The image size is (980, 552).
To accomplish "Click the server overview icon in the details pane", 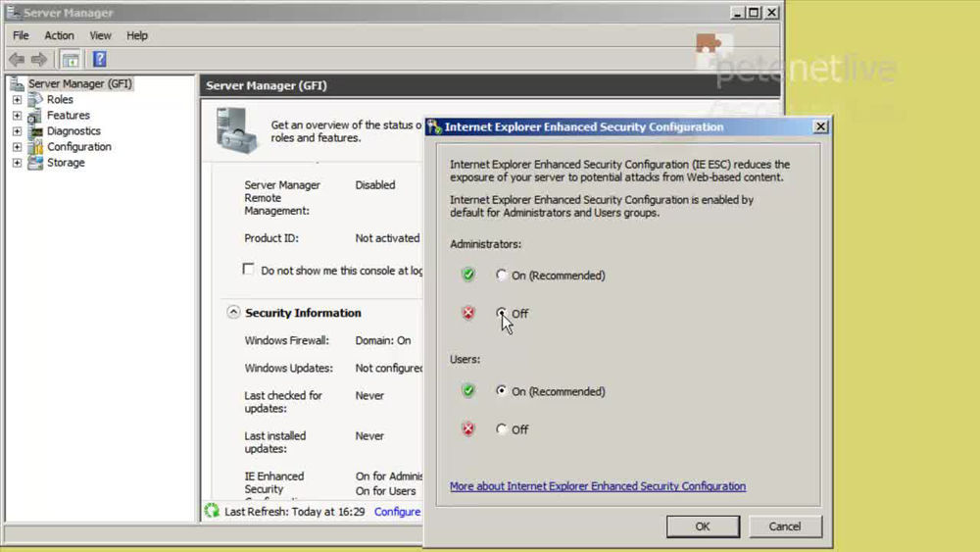I will 236,130.
